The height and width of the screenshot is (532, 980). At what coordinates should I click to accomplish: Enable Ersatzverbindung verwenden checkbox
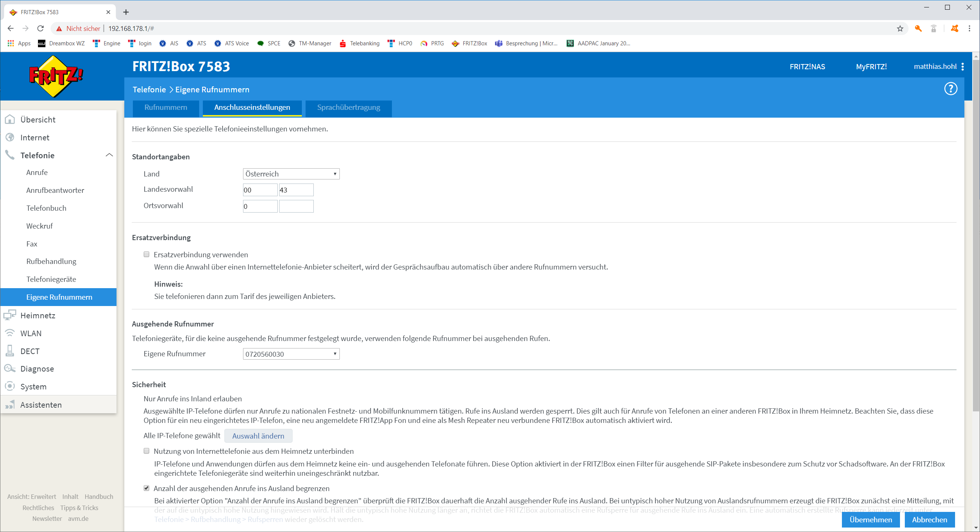tap(147, 254)
